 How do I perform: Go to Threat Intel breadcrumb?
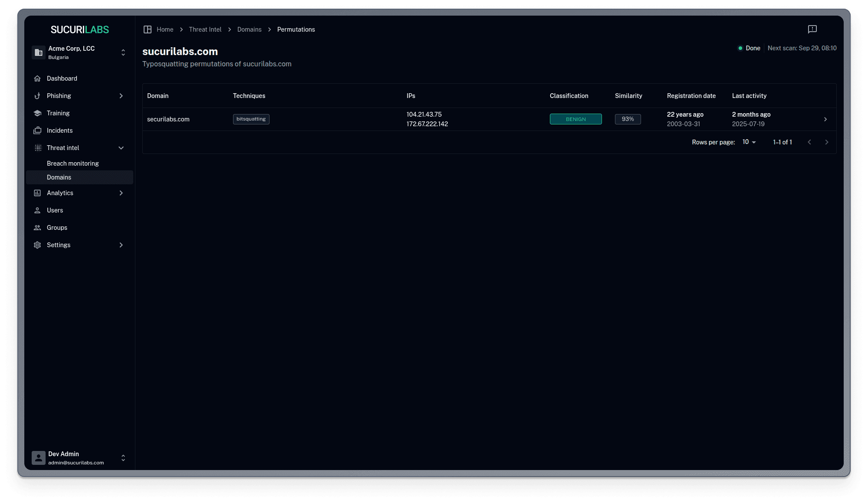click(205, 29)
